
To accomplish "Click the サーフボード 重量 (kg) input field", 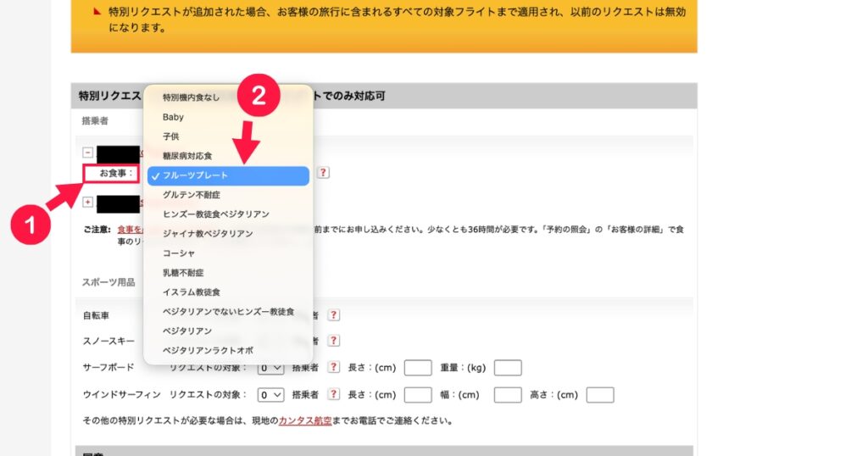I will 507,368.
